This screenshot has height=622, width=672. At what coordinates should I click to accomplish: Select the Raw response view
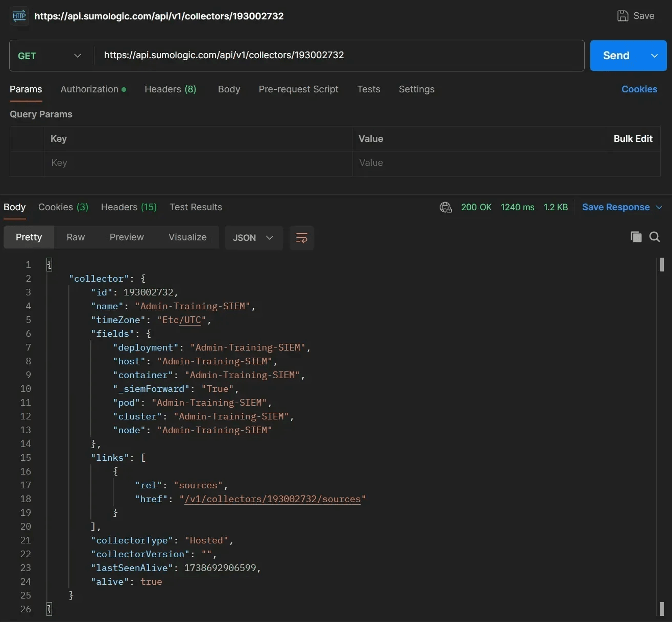point(76,237)
